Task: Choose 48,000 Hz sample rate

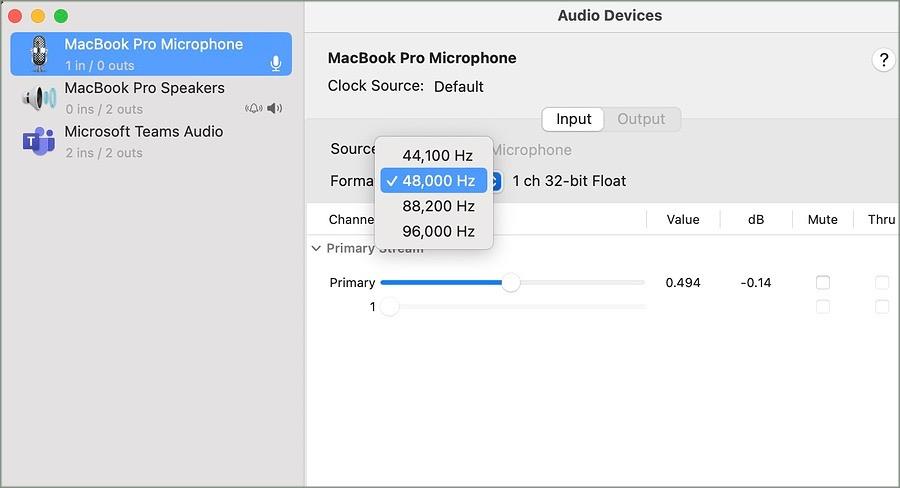Action: click(433, 181)
